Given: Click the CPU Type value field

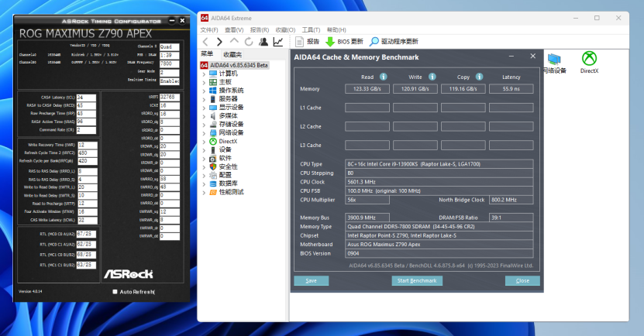Looking at the screenshot, I should (x=439, y=164).
